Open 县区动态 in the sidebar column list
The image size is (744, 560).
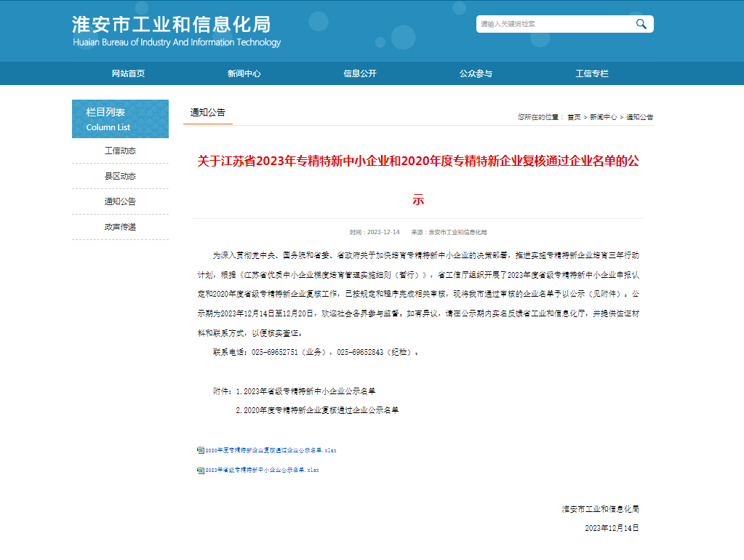(x=119, y=175)
